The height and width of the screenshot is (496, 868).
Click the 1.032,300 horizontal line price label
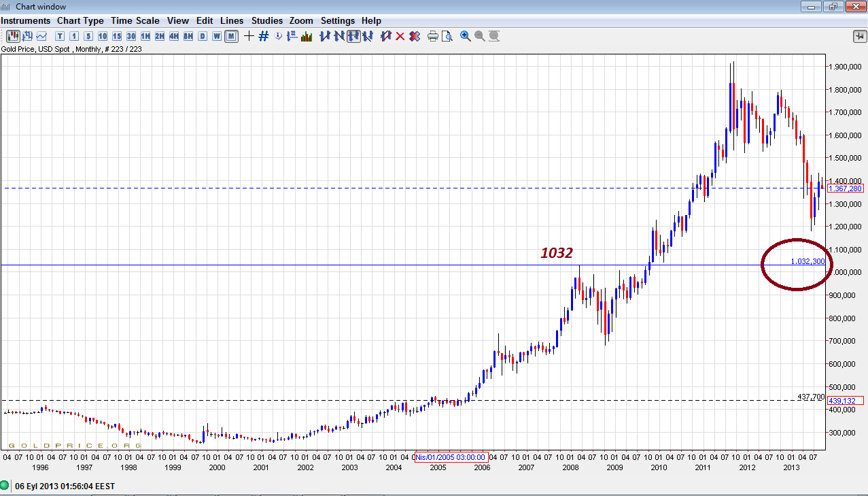coord(808,261)
